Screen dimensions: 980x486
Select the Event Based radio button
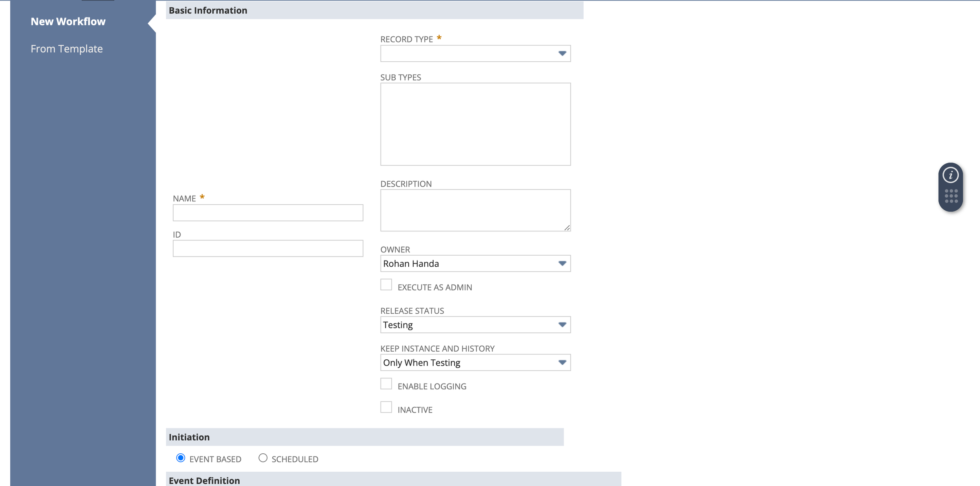pyautogui.click(x=180, y=458)
